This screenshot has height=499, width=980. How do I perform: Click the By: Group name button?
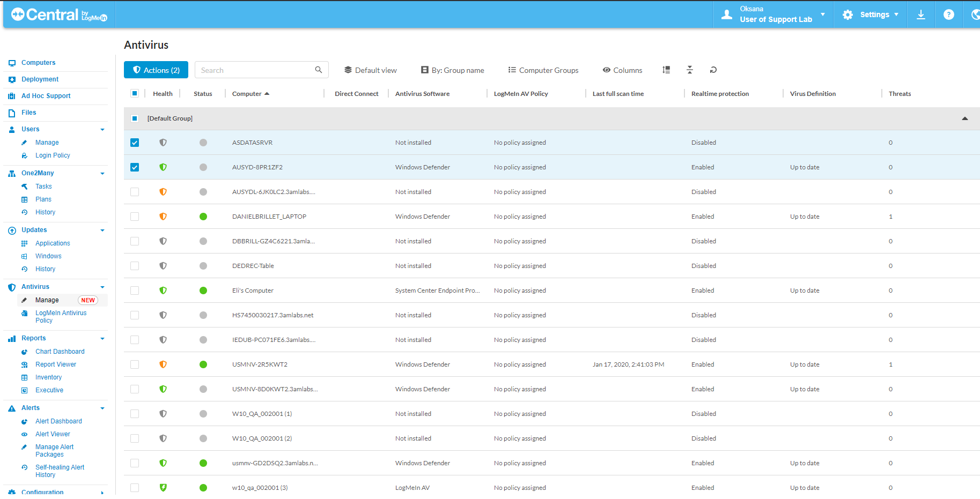click(452, 70)
